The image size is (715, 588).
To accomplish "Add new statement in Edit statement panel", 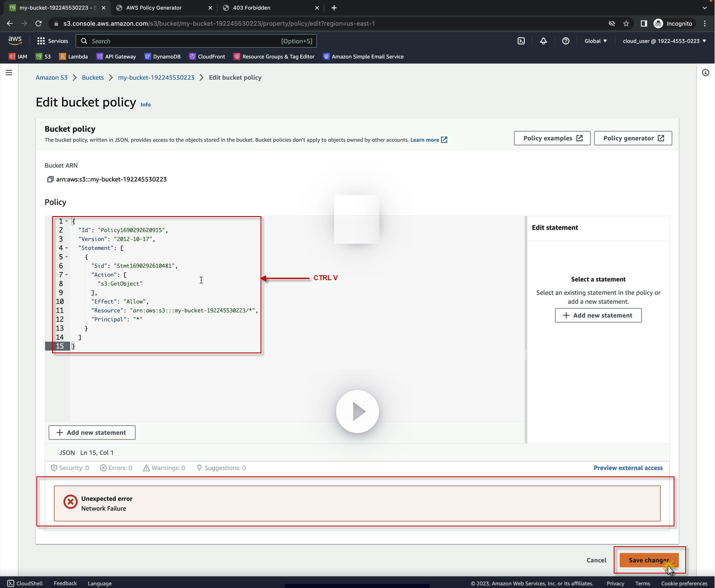I will (x=598, y=316).
